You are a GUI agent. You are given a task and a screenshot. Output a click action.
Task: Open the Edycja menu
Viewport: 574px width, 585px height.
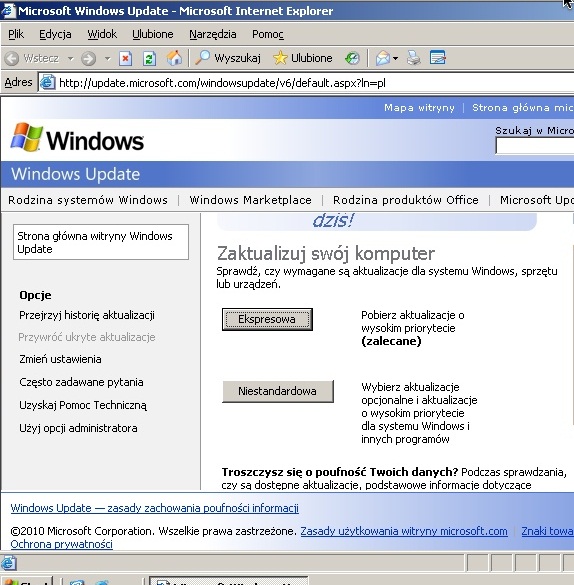pyautogui.click(x=55, y=34)
